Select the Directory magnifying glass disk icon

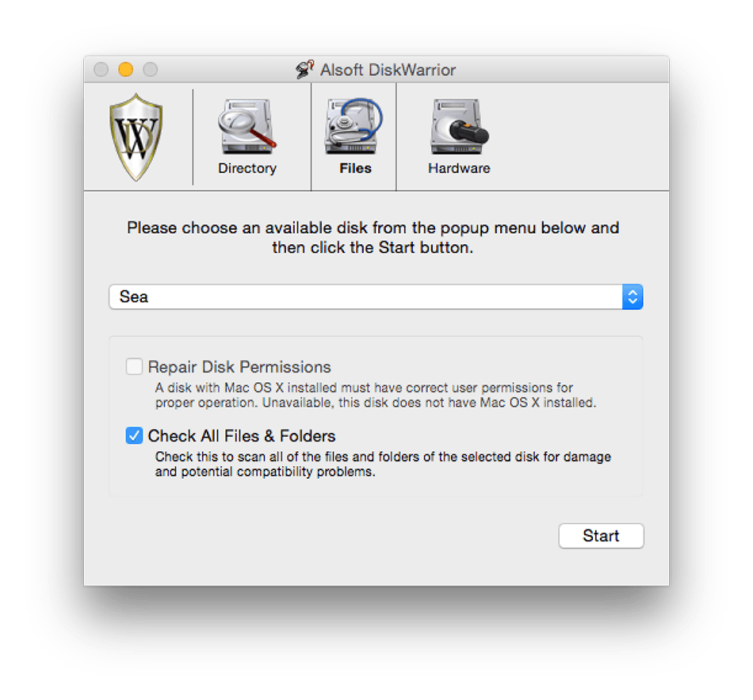point(247,126)
